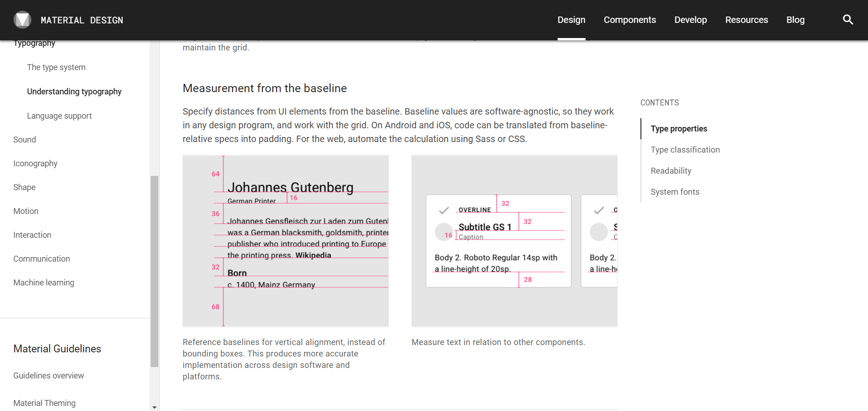Screen dimensions: 868x411
Task: Click the Material Guidelines heading
Action: [57, 349]
